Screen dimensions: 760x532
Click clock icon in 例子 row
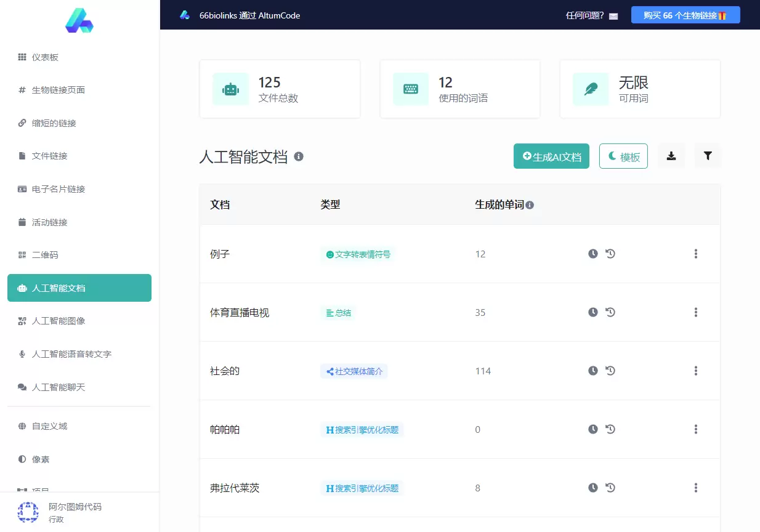pyautogui.click(x=593, y=254)
